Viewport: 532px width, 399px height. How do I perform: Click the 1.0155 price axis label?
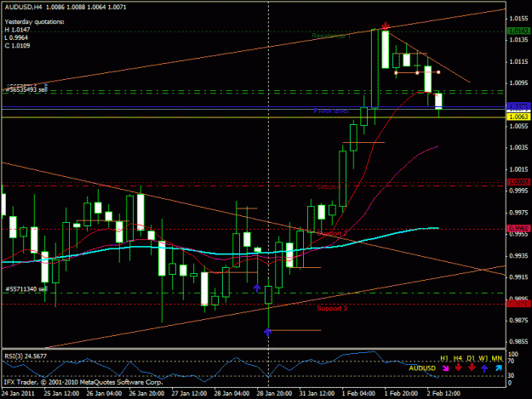518,19
